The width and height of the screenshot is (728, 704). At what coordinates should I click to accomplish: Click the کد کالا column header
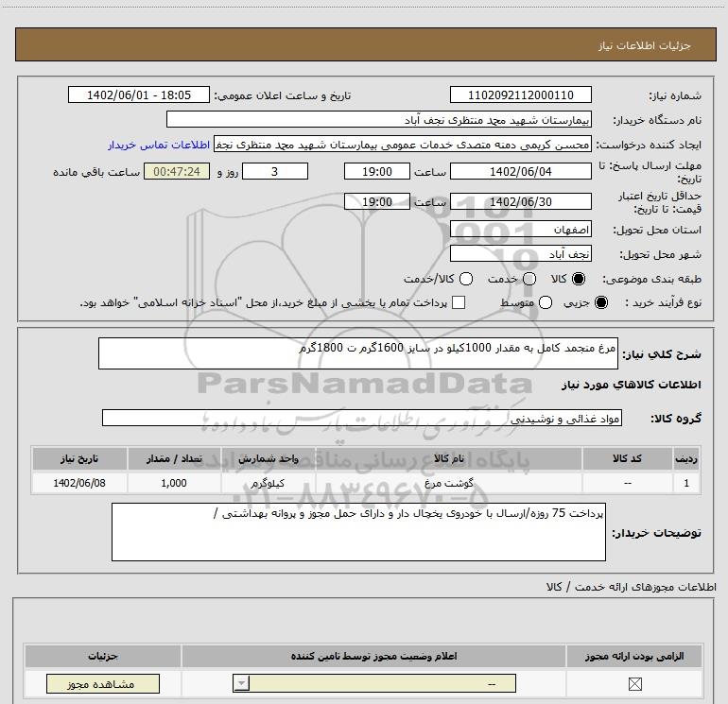[x=627, y=458]
